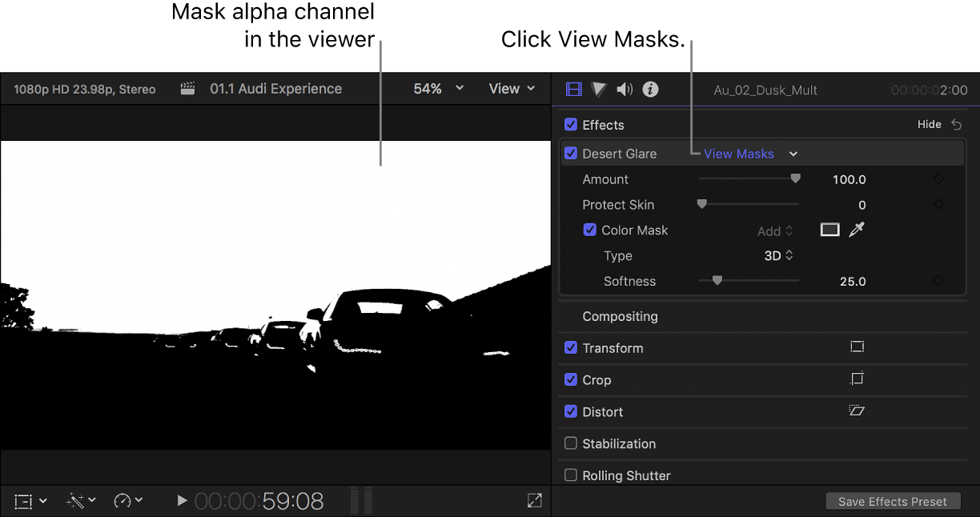
Task: Open the Color Mask Add blend dropdown
Action: (773, 230)
